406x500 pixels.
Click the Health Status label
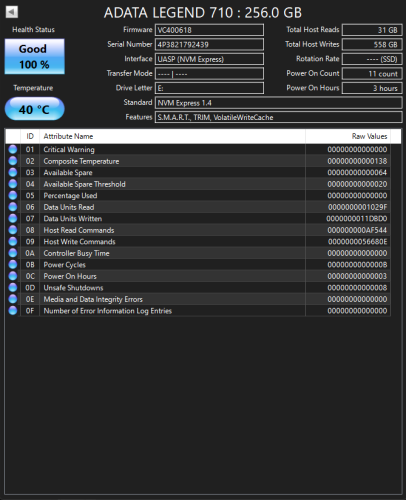(33, 30)
